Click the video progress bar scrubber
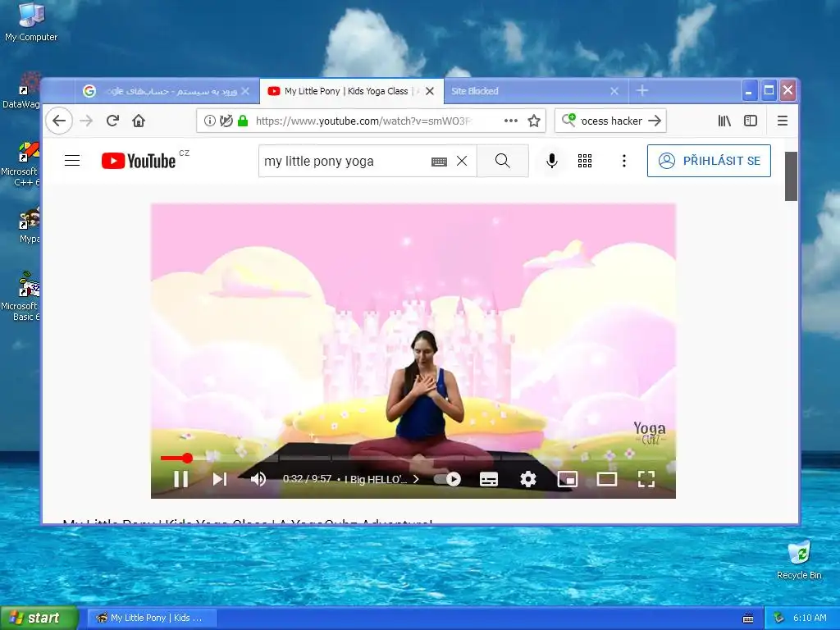The image size is (840, 630). pos(187,458)
